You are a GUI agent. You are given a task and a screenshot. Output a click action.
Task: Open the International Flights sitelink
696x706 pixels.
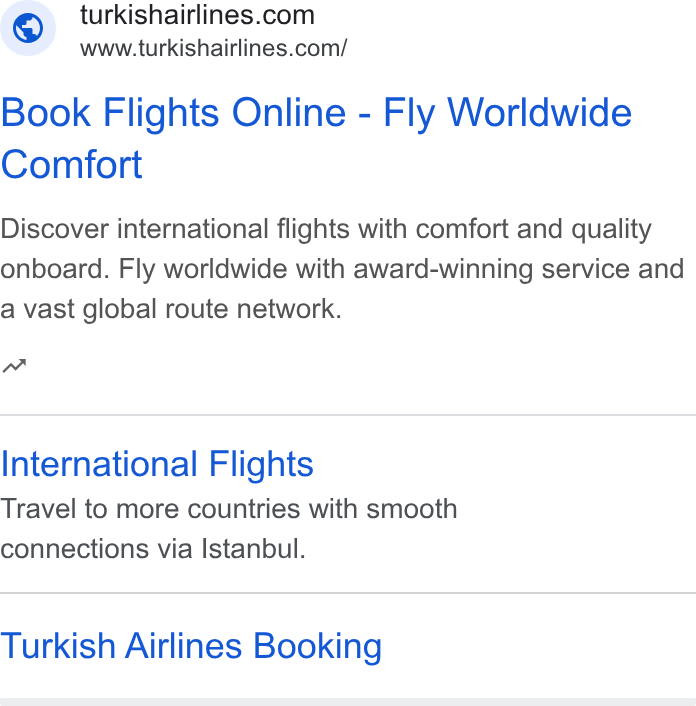tap(157, 464)
